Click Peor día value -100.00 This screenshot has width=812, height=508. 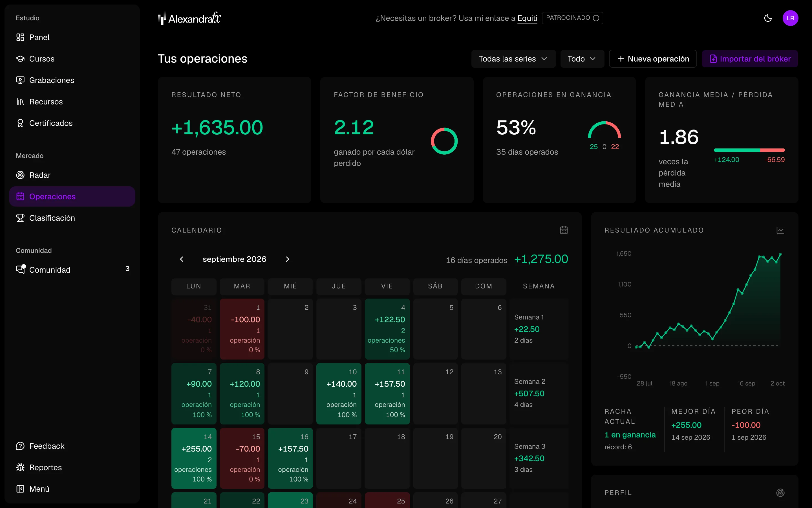pos(745,425)
